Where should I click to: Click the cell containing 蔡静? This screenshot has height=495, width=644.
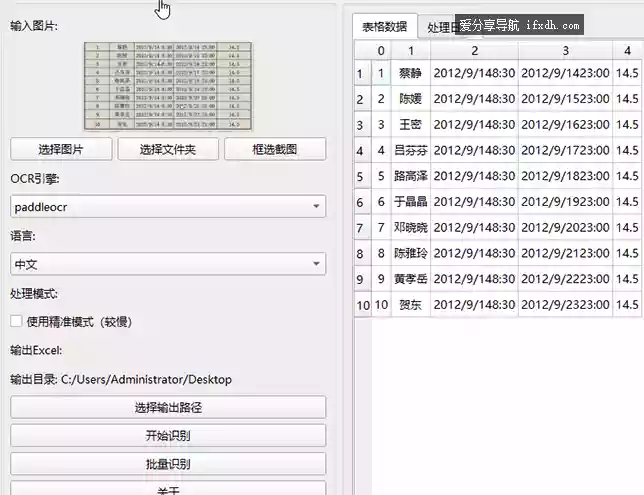[411, 73]
